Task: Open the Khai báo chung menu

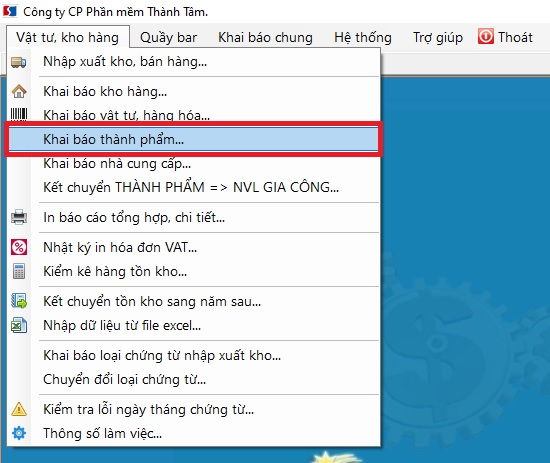Action: click(265, 37)
